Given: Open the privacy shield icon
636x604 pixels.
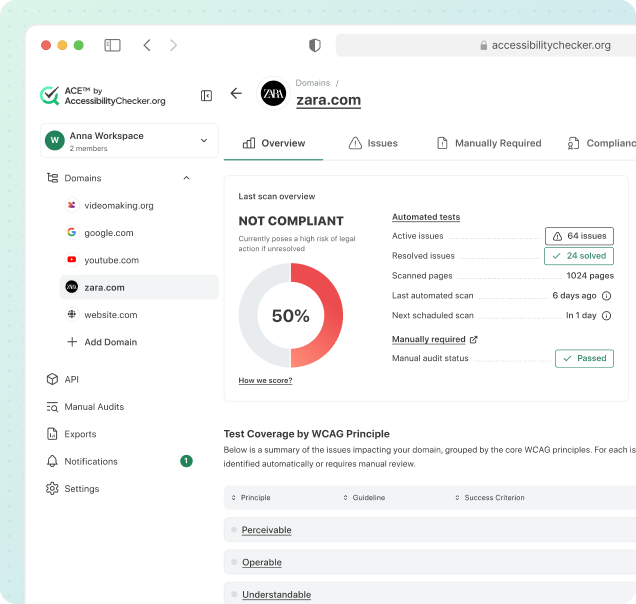Looking at the screenshot, I should (315, 45).
